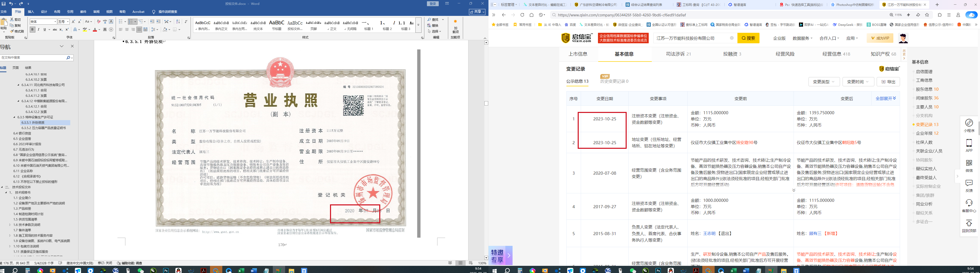
Task: Center-align the paragraph in Word
Action: pyautogui.click(x=127, y=30)
